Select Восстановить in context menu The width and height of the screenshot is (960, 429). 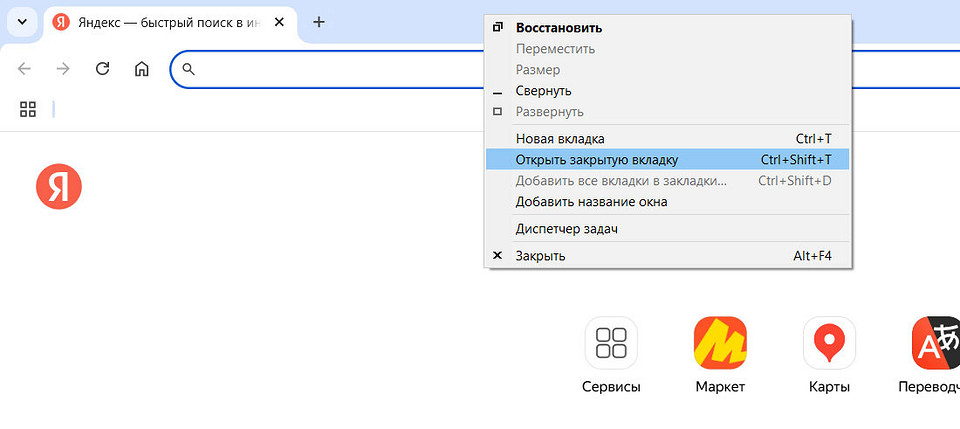click(558, 28)
